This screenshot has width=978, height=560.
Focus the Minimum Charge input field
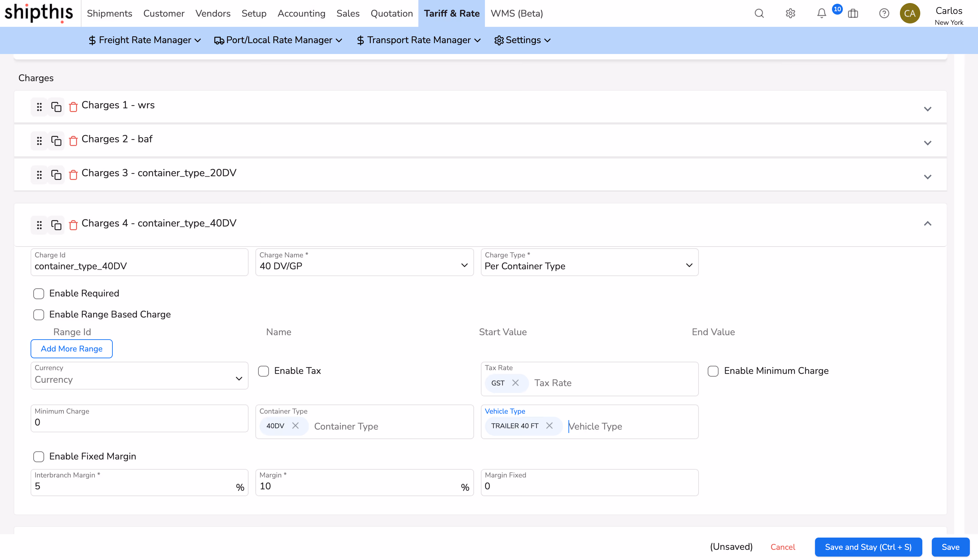point(139,418)
